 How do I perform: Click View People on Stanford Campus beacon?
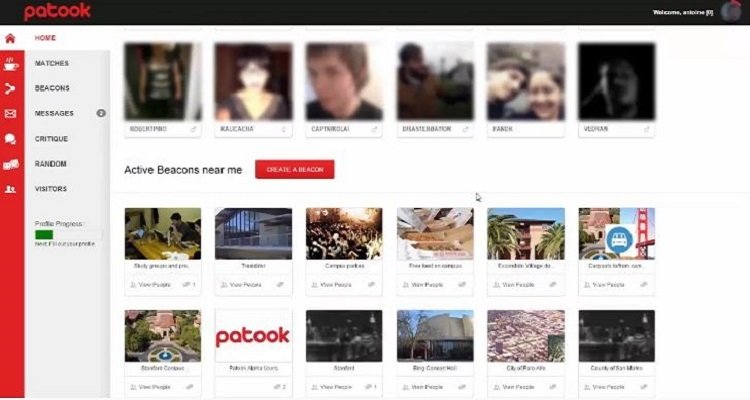coord(150,387)
